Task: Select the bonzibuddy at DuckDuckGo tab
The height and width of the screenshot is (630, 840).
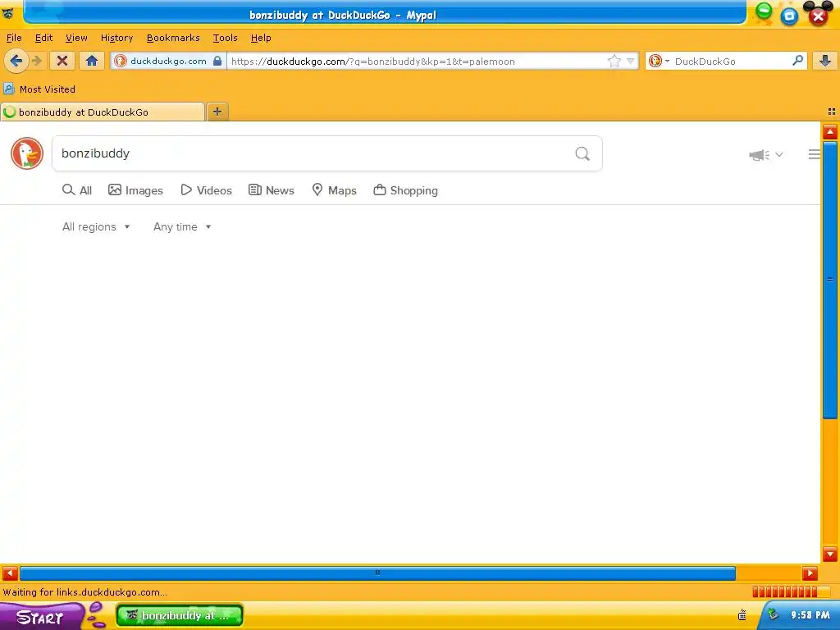Action: pos(103,112)
